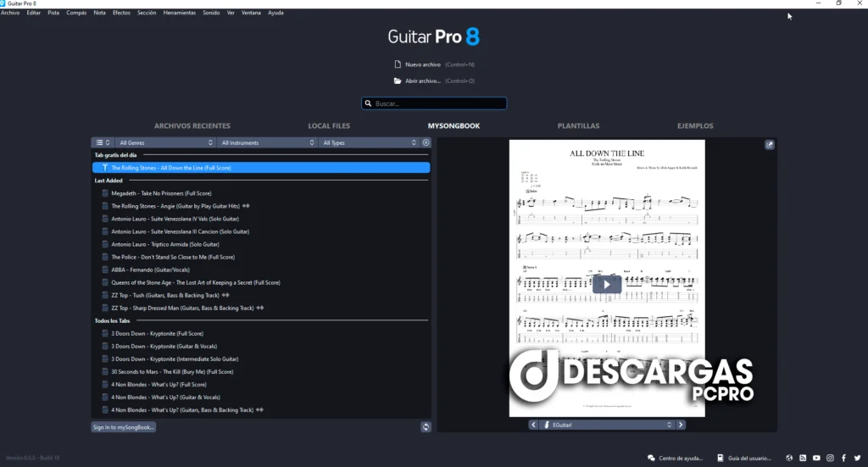This screenshot has height=467, width=868.
Task: Go to previous track in preview
Action: click(533, 425)
